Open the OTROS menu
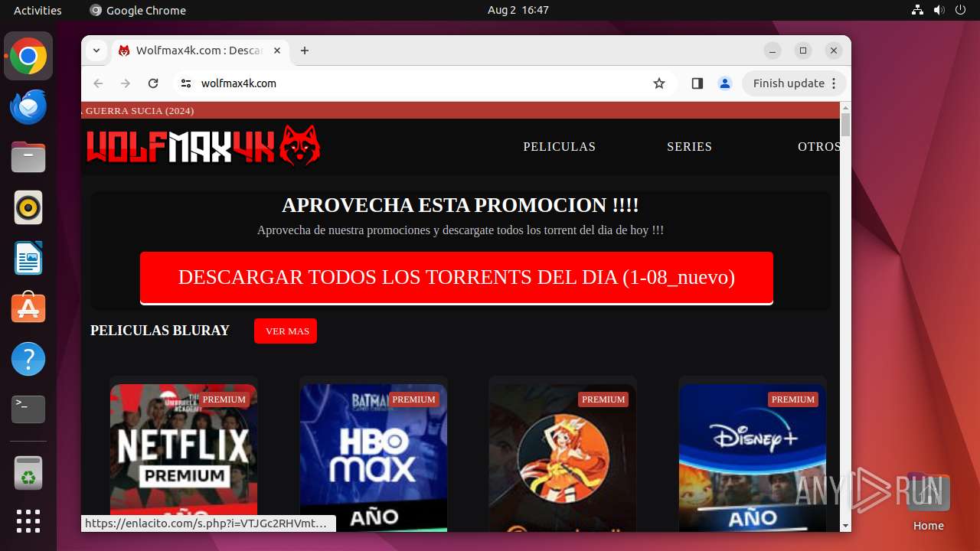 (818, 146)
